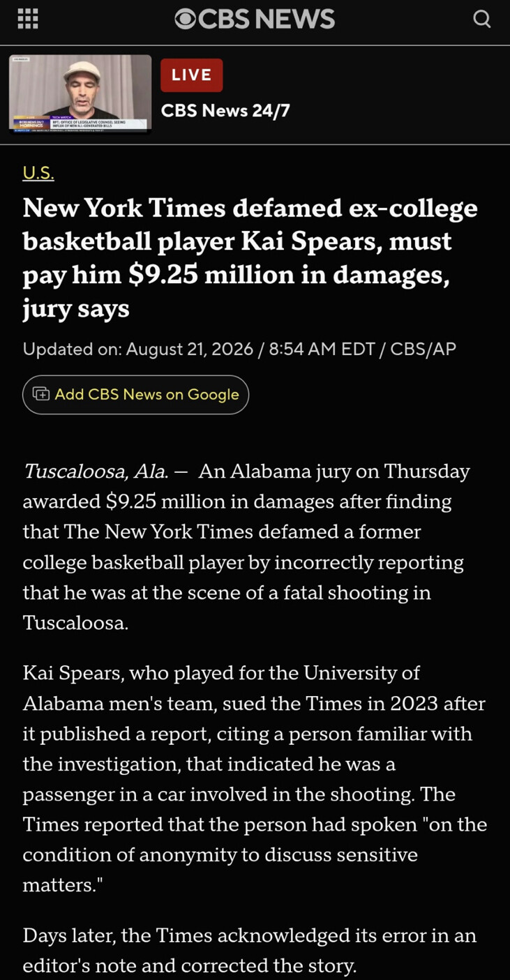Open the CBS News 24/7 stream label
510x980 pixels.
tap(225, 111)
